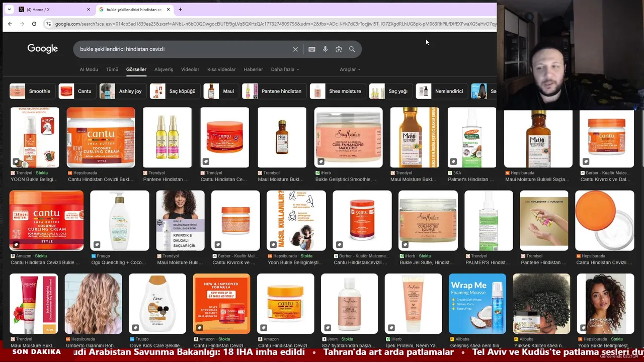Screen dimensions: 644x362
Task: Click the address bar URL field
Action: point(276,24)
